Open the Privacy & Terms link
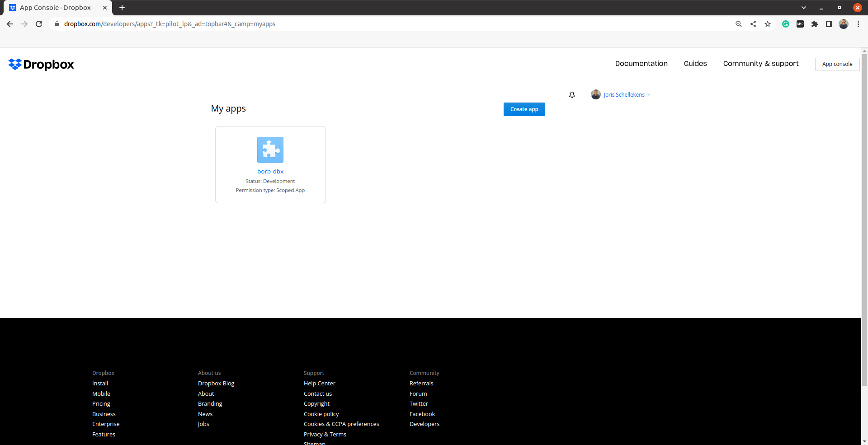The height and width of the screenshot is (445, 868). 325,435
